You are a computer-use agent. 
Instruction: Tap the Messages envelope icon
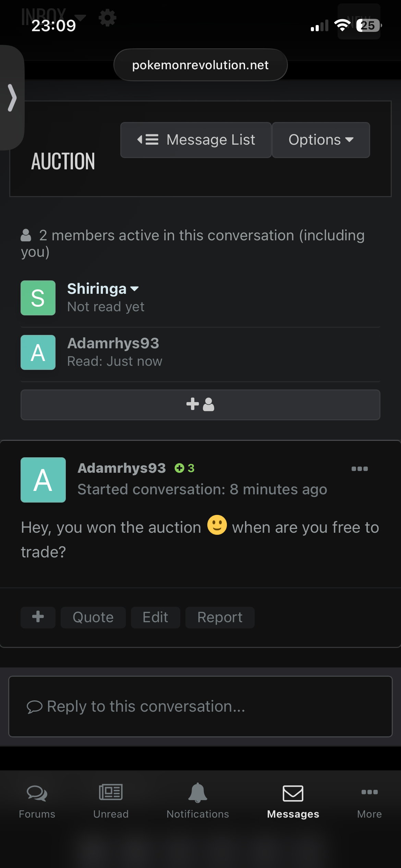[293, 793]
